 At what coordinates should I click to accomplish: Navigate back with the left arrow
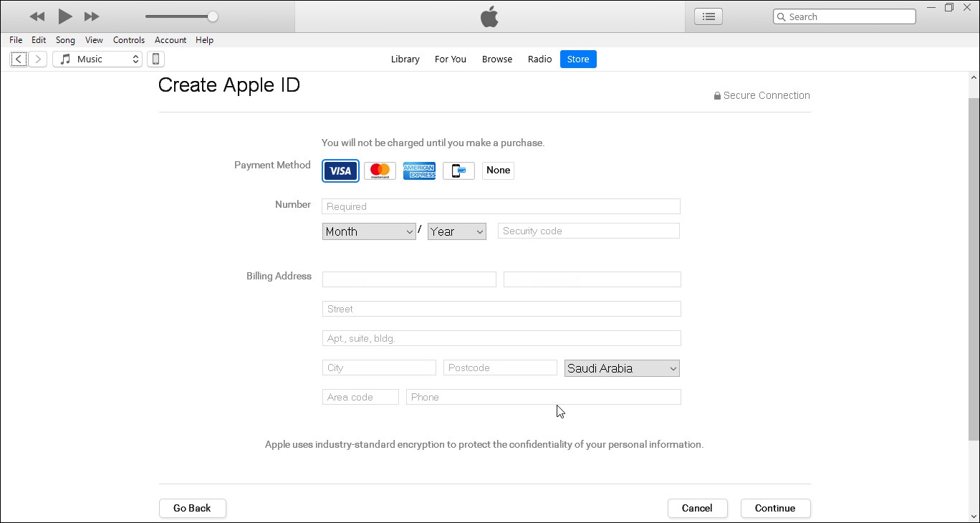click(19, 59)
